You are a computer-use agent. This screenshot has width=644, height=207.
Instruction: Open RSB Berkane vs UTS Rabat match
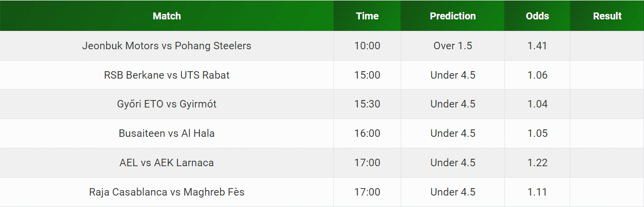pos(166,75)
